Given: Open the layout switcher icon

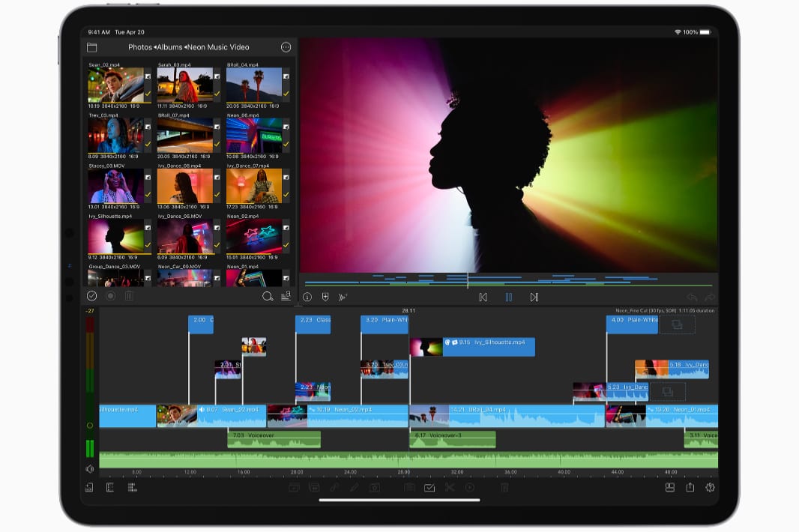Looking at the screenshot, I should 670,488.
